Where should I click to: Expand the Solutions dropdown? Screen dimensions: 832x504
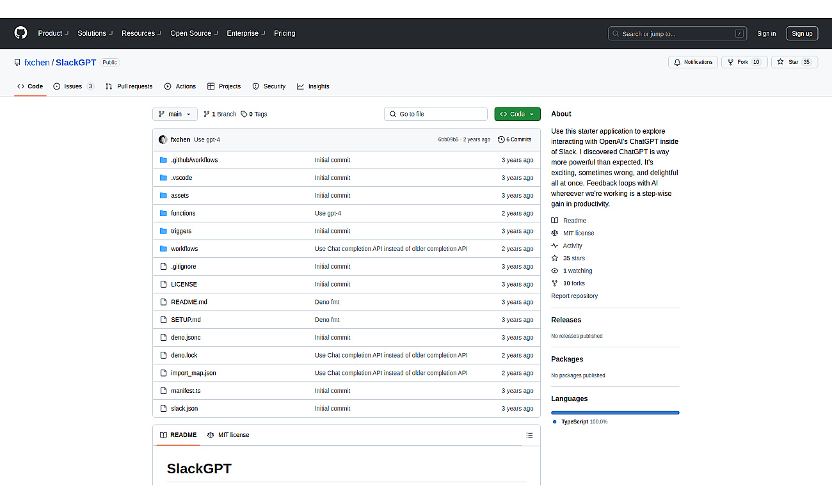[95, 33]
